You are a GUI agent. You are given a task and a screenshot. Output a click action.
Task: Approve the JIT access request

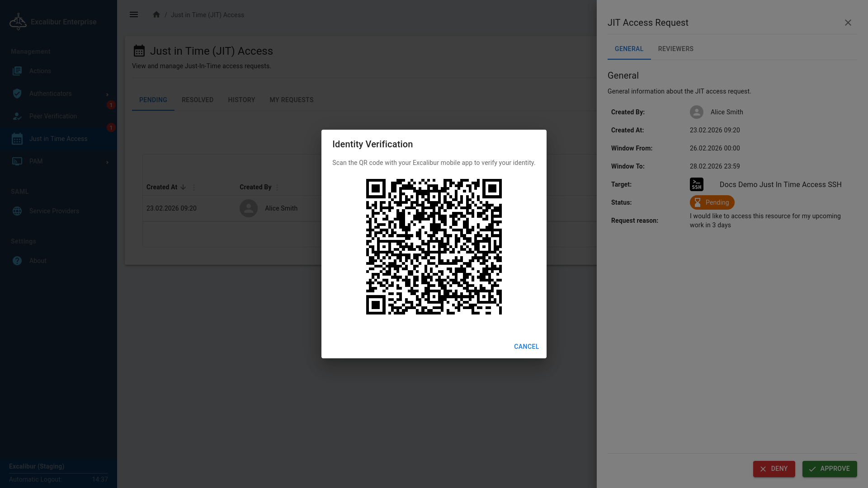(829, 469)
